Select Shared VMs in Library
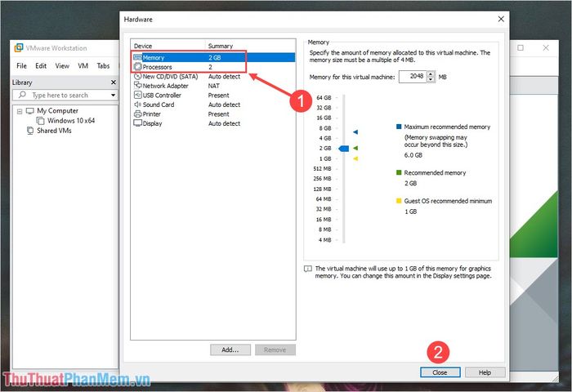Screen dimensions: 572x392 tap(54, 131)
